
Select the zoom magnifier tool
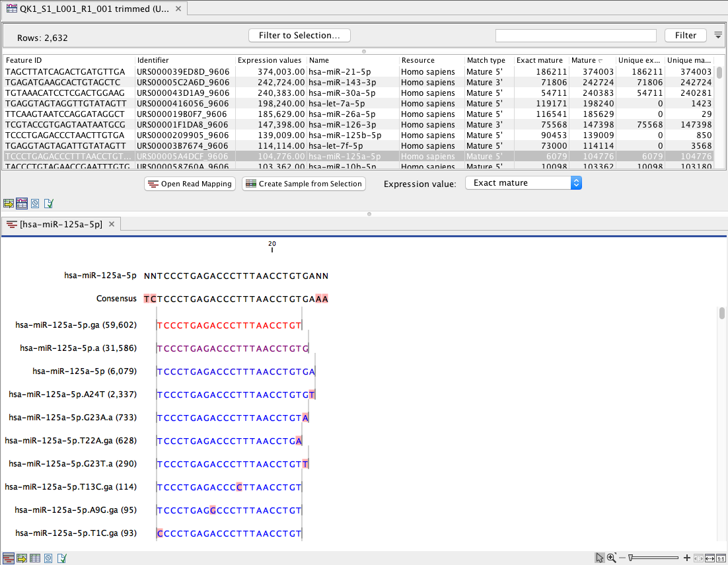(612, 558)
